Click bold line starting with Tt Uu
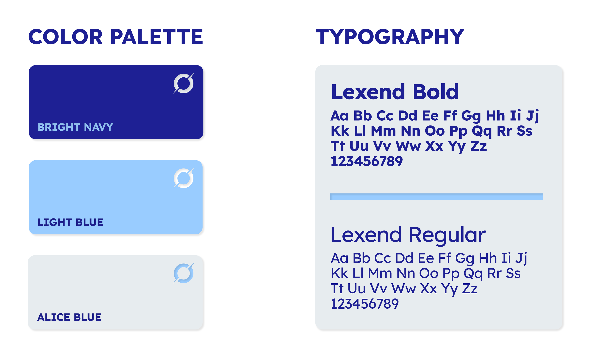 coord(409,146)
